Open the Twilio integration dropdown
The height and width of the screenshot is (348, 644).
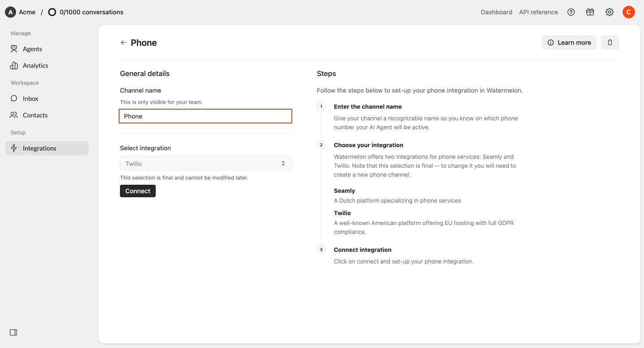205,163
